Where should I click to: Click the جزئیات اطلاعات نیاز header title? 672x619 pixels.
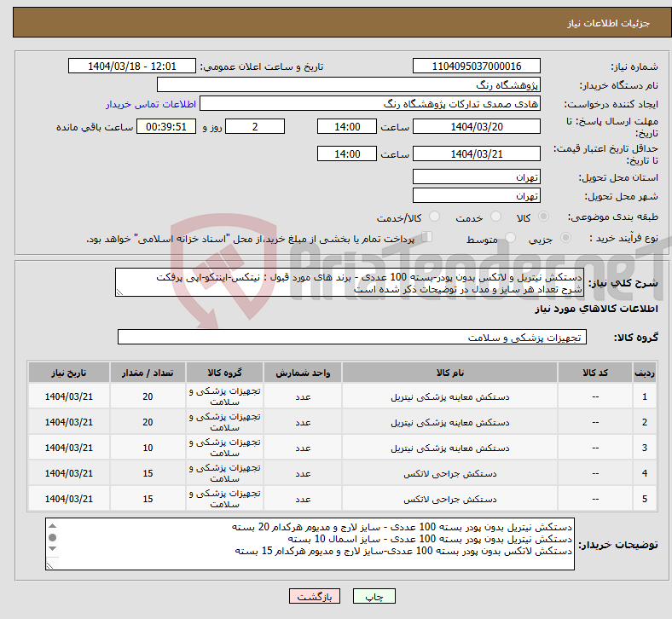608,23
